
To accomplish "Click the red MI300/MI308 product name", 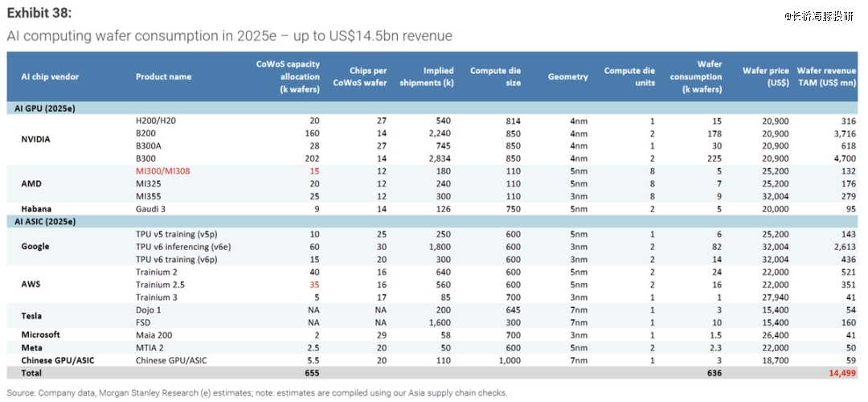I will [x=163, y=171].
